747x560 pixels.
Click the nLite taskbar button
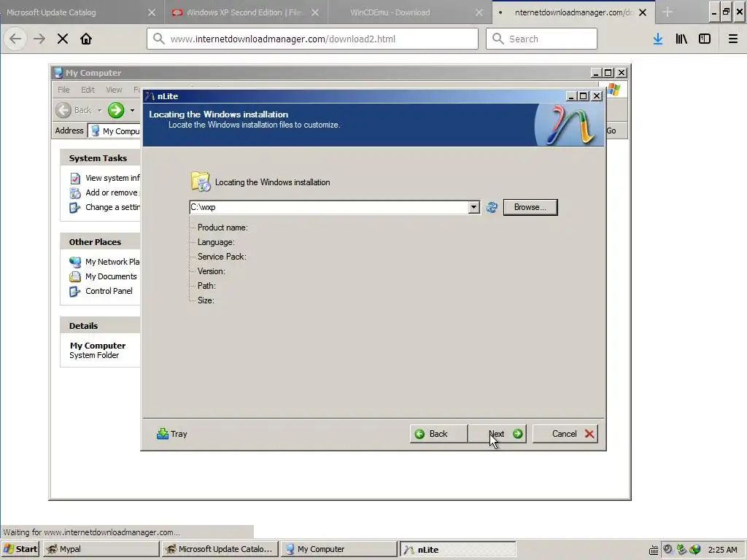point(458,549)
